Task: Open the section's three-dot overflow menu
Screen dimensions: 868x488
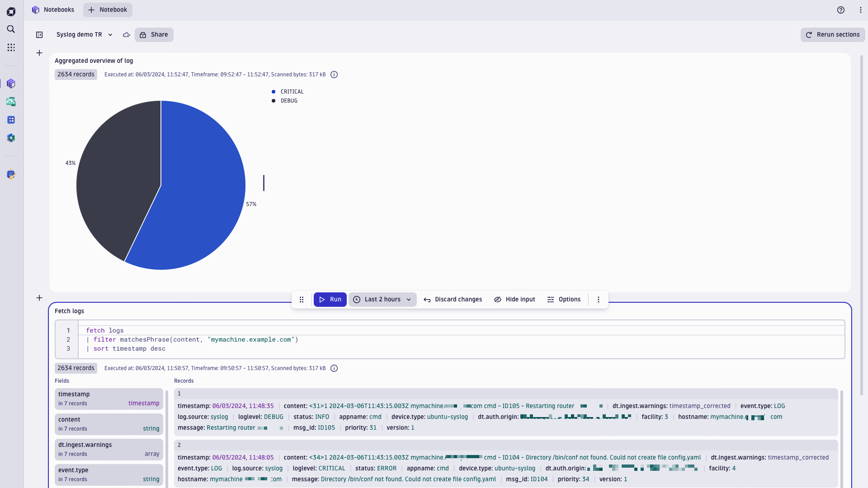Action: coord(598,299)
